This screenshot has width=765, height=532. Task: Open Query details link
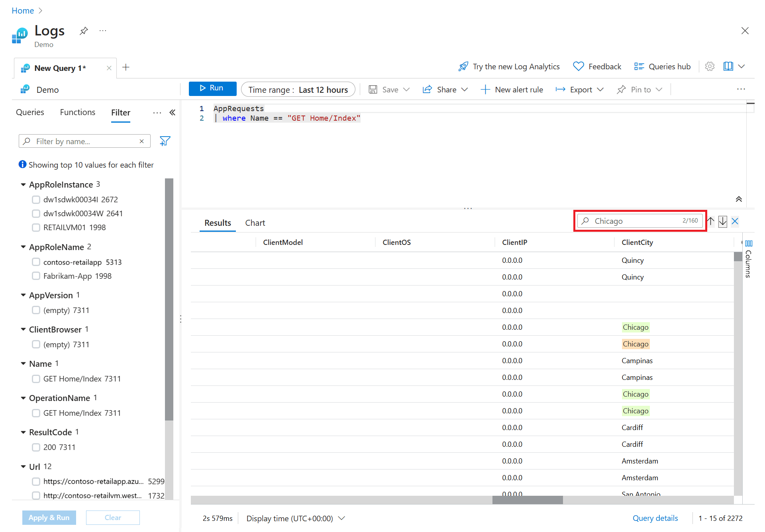(655, 518)
